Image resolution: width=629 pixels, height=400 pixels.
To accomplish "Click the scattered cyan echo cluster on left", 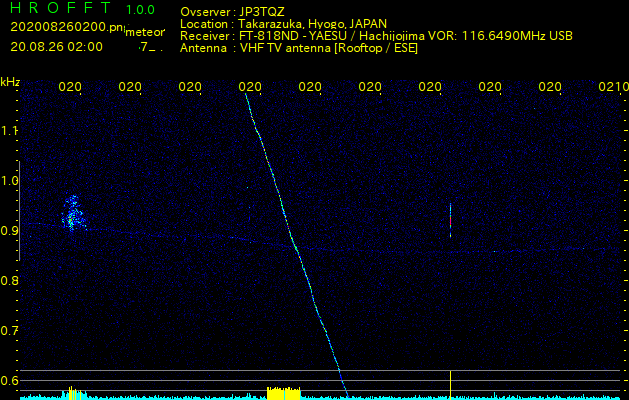I will point(72,213).
